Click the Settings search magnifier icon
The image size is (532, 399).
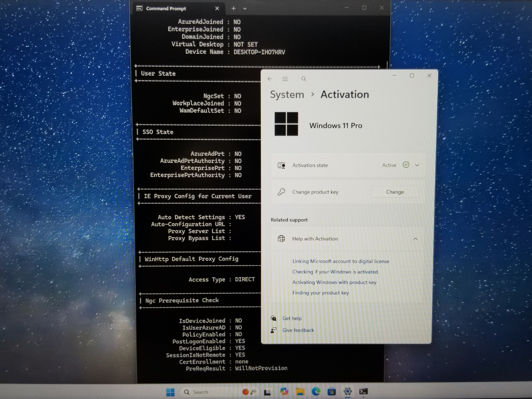(x=304, y=79)
